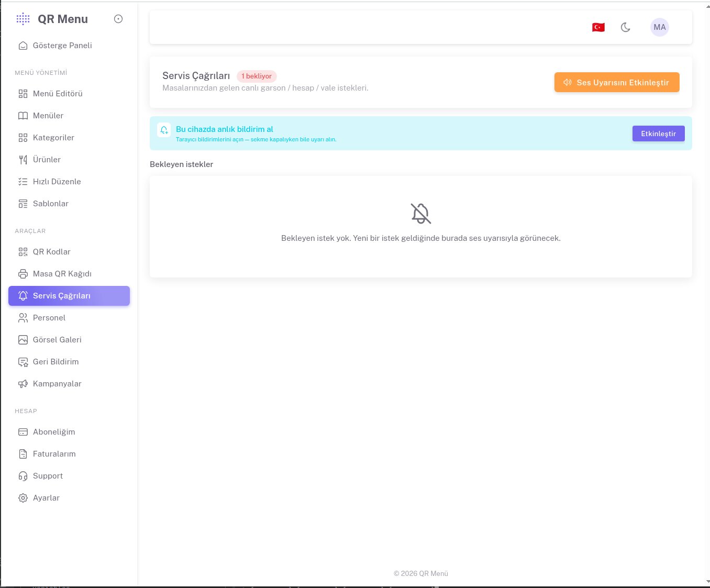
Task: Enable sound alert with Ses Uyarısını Etkinleştir
Action: click(x=617, y=82)
